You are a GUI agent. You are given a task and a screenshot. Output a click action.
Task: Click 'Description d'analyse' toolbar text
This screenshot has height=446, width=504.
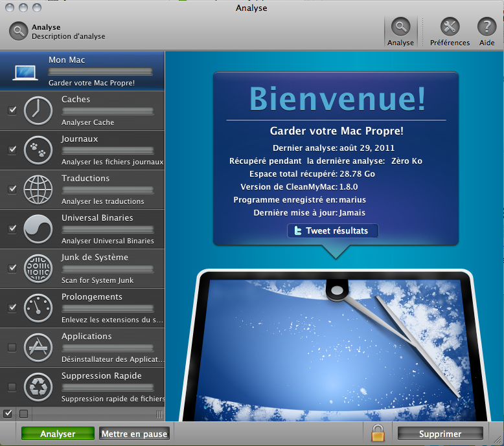click(x=69, y=36)
